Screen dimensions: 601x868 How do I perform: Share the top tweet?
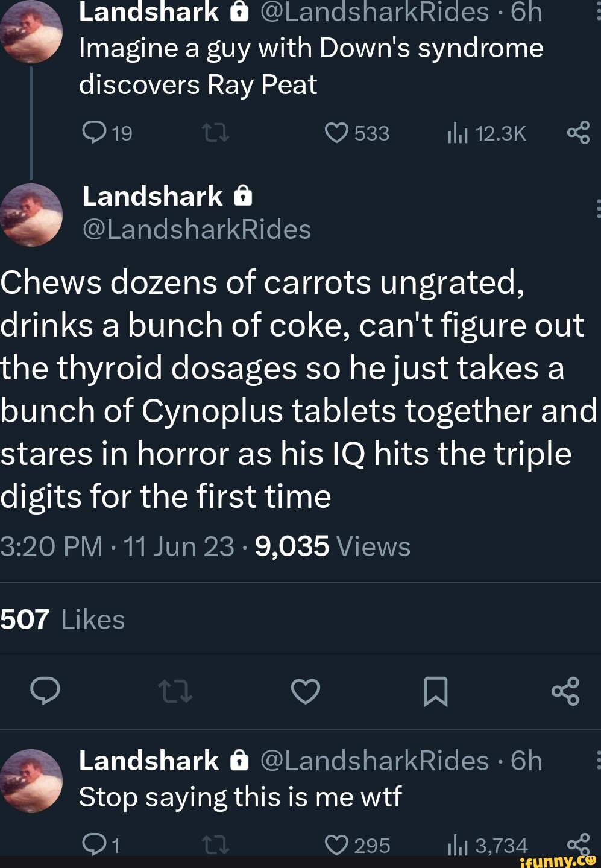[579, 133]
